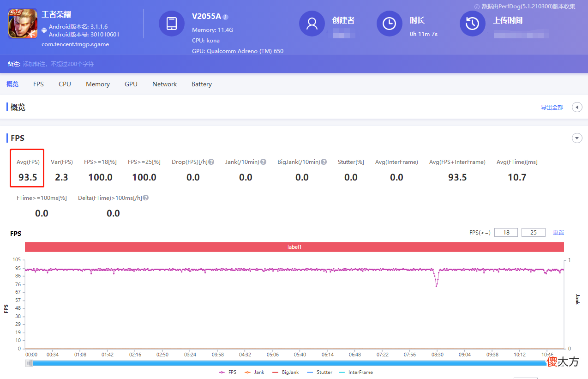Click the phone device icon

pos(172,24)
